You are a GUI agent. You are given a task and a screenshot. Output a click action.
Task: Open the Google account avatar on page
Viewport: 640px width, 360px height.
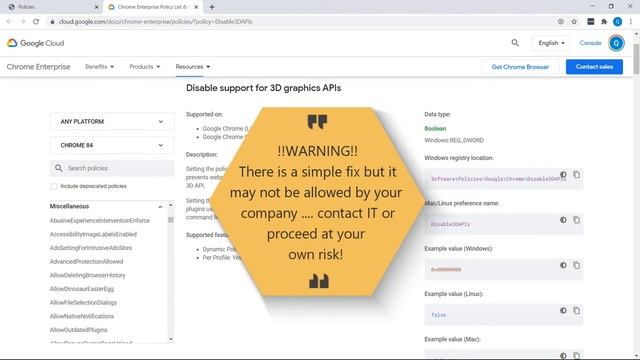(x=616, y=43)
